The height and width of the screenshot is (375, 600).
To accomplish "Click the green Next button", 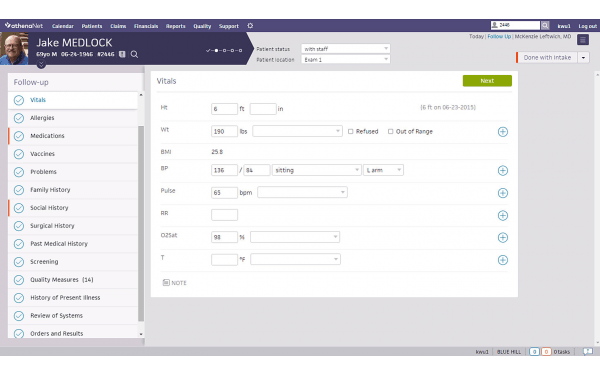I will (487, 81).
